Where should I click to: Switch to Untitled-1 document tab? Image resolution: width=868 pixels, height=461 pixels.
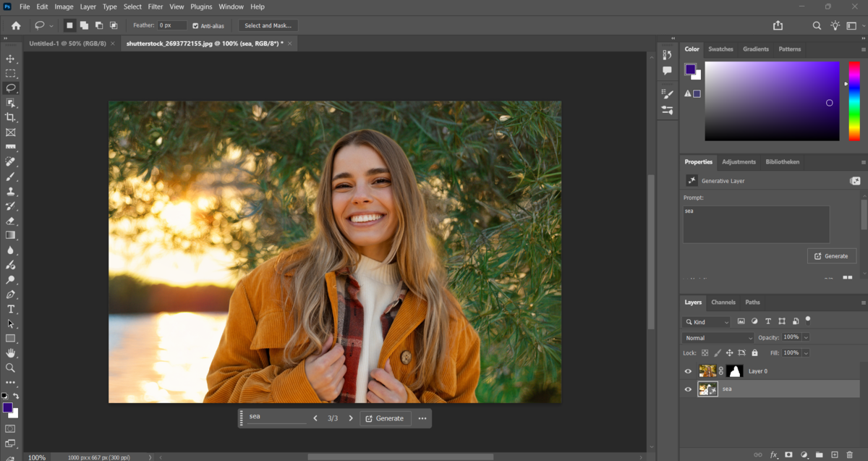(x=67, y=43)
